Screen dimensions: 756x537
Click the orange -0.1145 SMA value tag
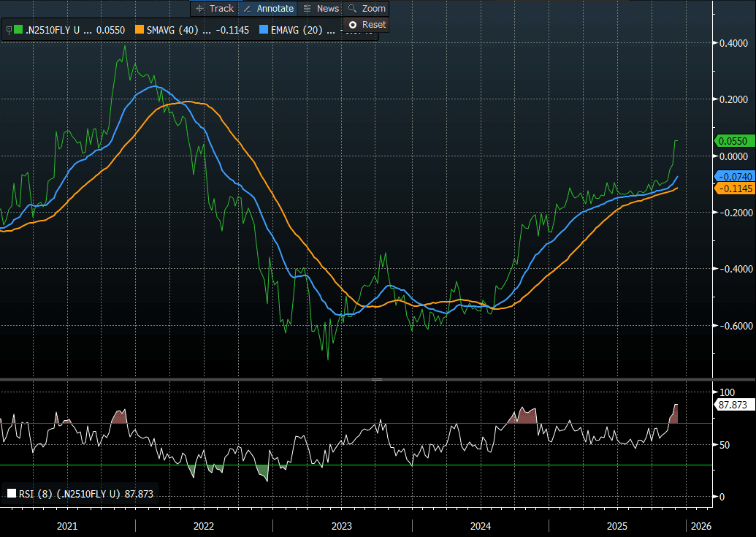point(733,188)
